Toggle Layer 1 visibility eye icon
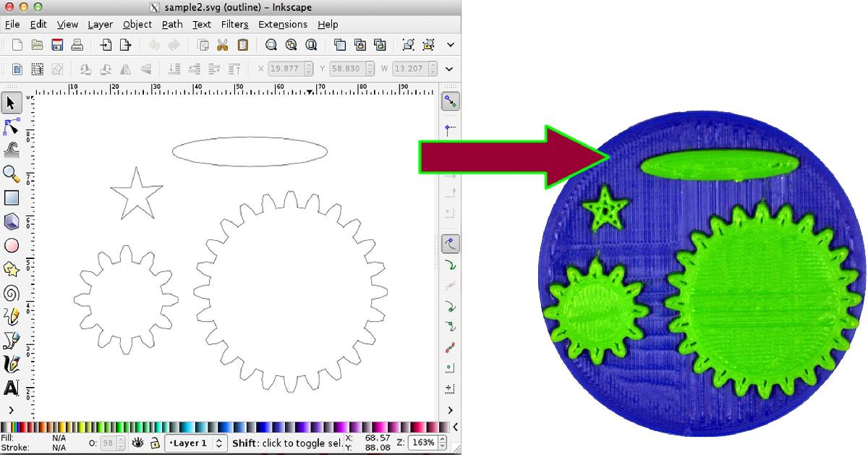This screenshot has width=868, height=455. [137, 443]
